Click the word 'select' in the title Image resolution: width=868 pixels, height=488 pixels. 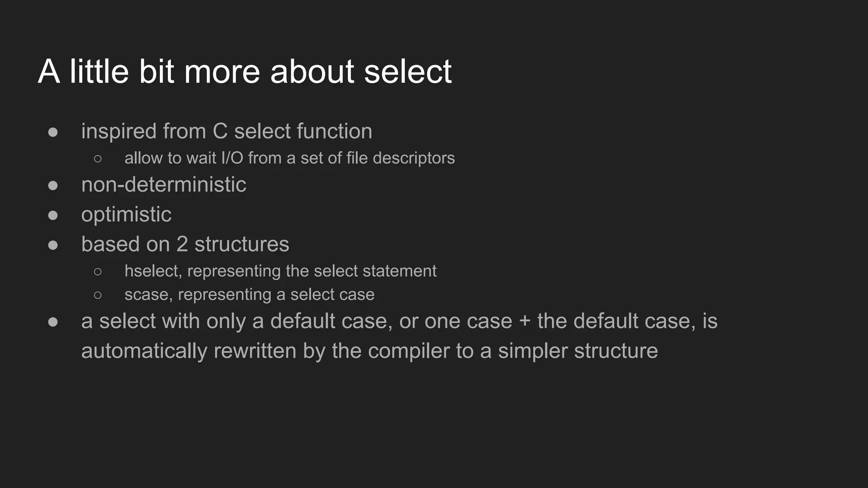[408, 71]
